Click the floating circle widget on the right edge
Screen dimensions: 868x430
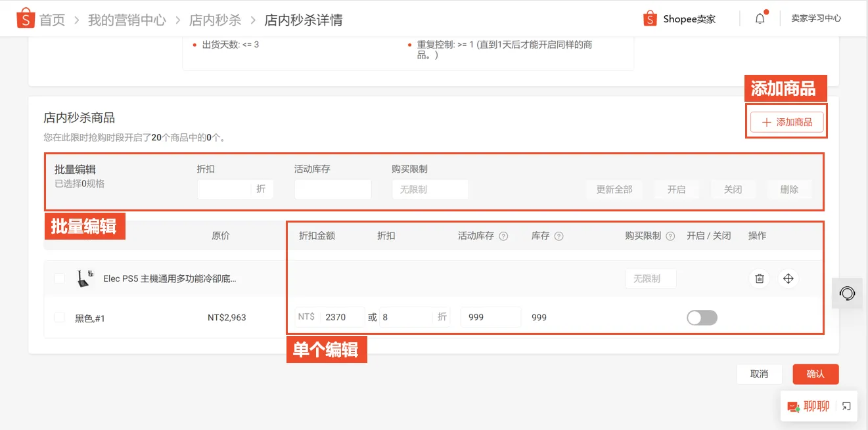click(x=847, y=293)
